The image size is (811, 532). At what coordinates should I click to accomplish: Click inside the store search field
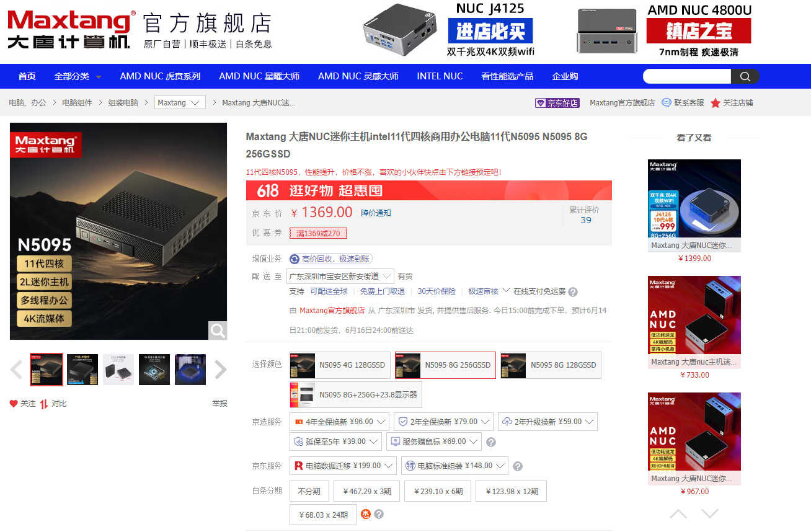click(x=687, y=76)
